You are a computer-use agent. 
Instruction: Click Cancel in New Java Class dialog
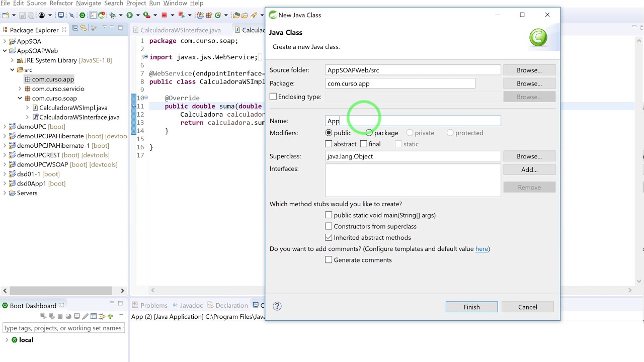(x=528, y=307)
